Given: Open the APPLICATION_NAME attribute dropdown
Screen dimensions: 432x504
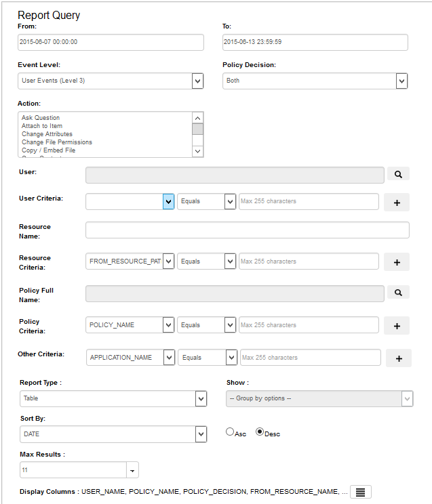Looking at the screenshot, I should pos(130,358).
